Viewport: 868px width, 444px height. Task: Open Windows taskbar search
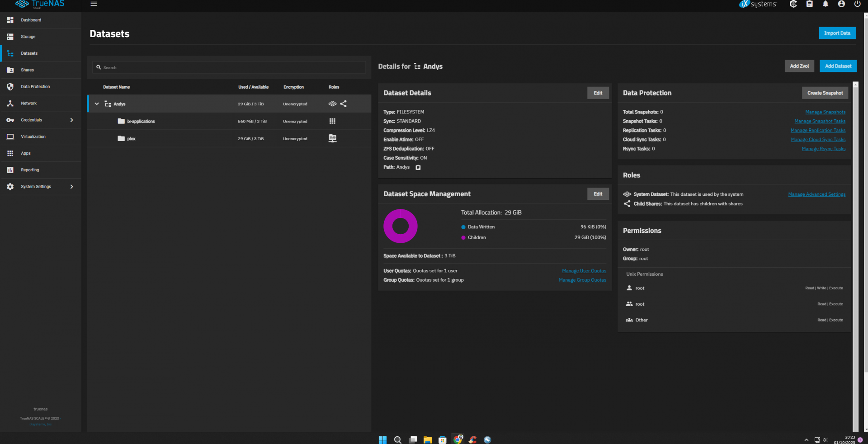397,439
